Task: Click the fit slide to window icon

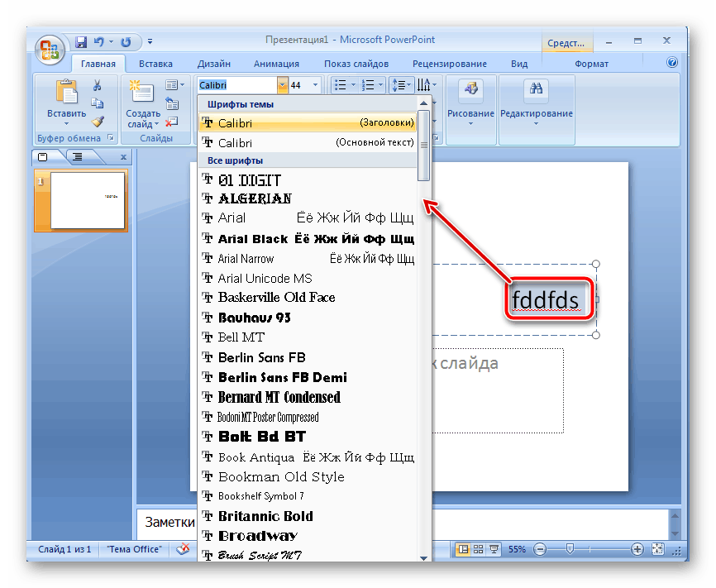Action: click(657, 549)
